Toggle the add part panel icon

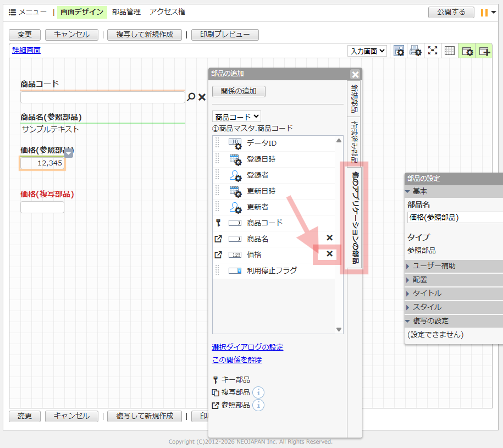[484, 51]
